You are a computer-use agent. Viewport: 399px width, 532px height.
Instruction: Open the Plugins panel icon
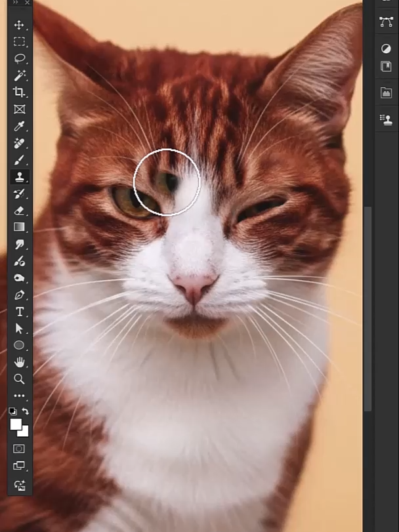click(x=386, y=92)
